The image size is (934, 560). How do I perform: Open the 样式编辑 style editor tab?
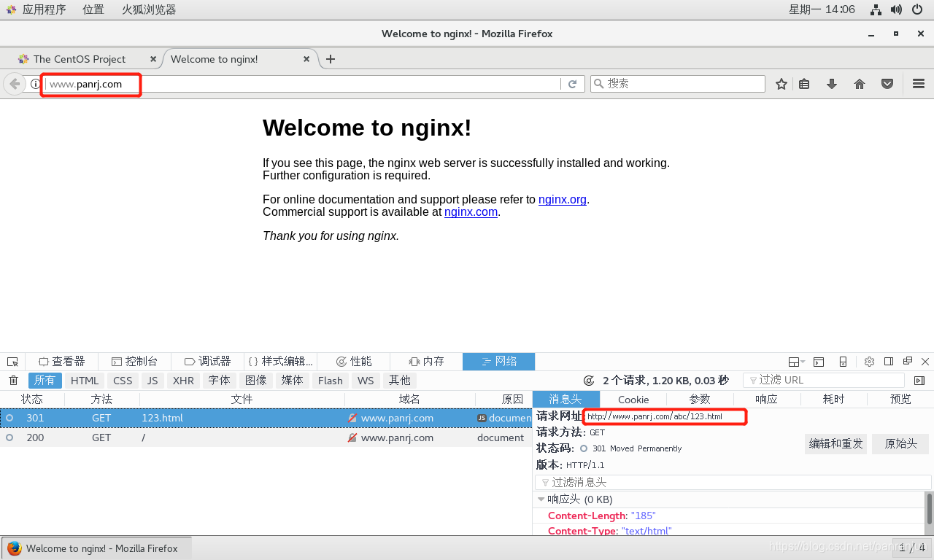[281, 362]
